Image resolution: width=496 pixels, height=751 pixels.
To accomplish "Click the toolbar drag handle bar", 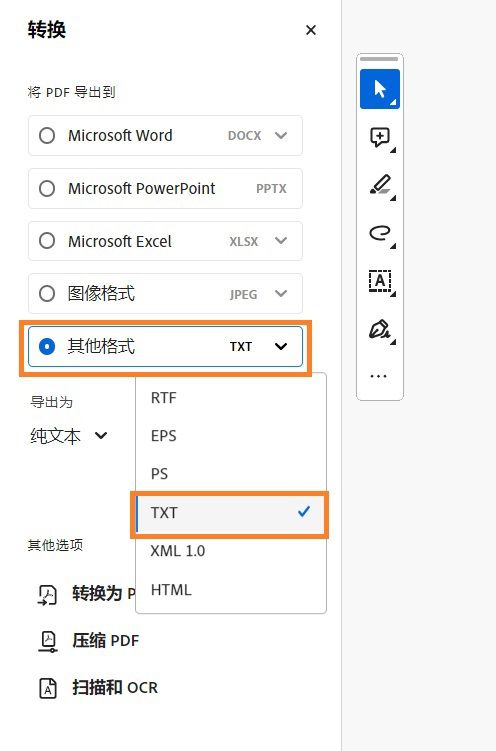I will [379, 59].
